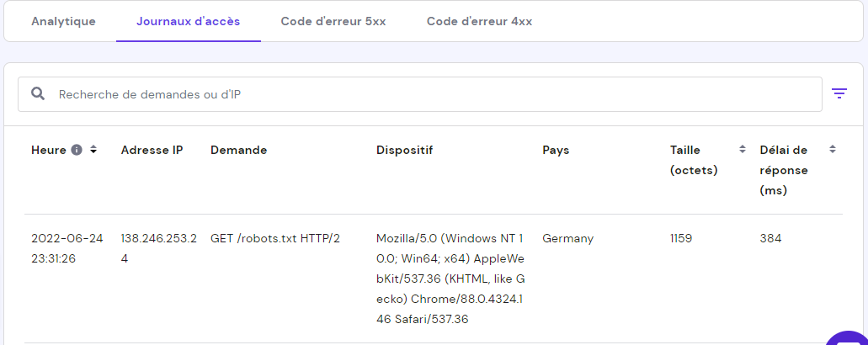Click the 2022-06-24 timestamp cell
Viewport: 868px width, 345px height.
67,248
